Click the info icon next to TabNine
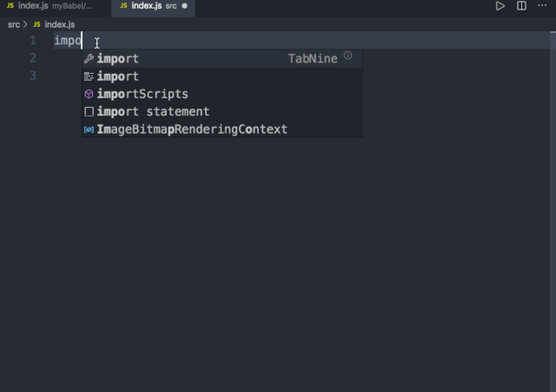 pyautogui.click(x=347, y=56)
